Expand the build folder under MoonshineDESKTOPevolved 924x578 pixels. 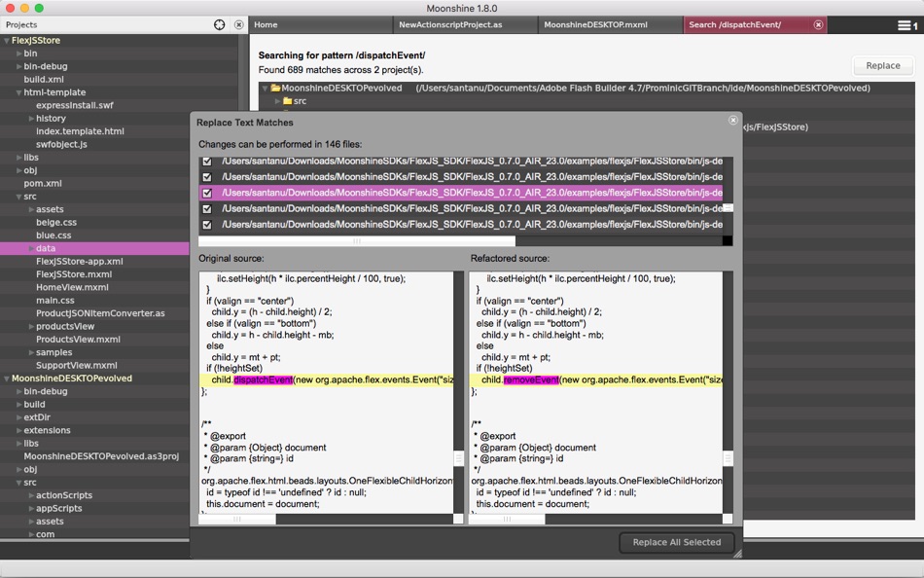18,405
